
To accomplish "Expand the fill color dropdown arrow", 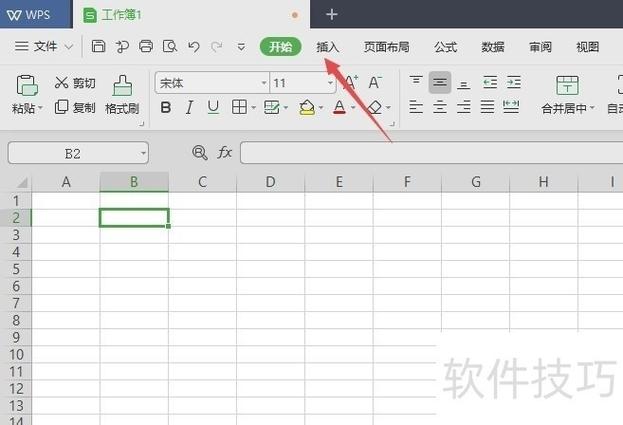I will click(x=321, y=108).
